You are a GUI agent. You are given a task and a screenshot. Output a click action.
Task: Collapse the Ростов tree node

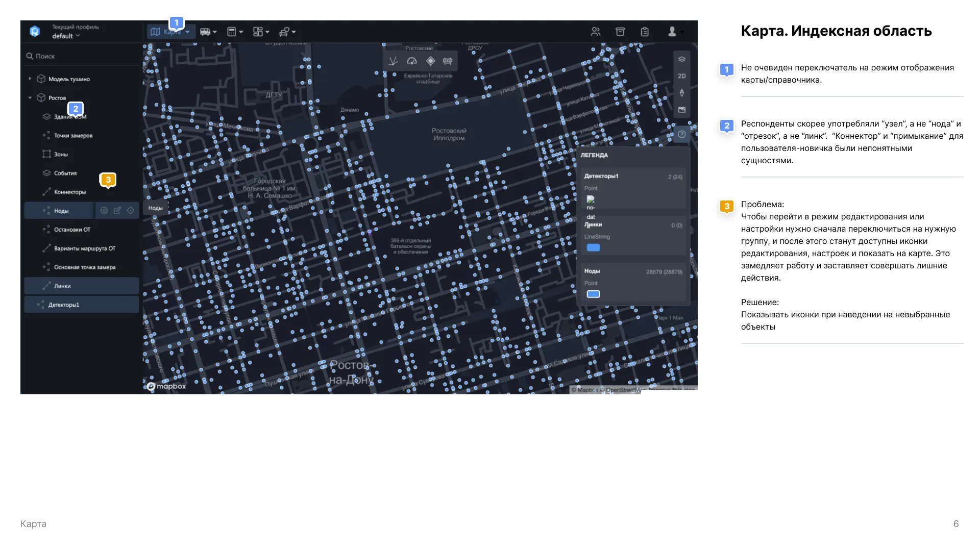point(30,97)
